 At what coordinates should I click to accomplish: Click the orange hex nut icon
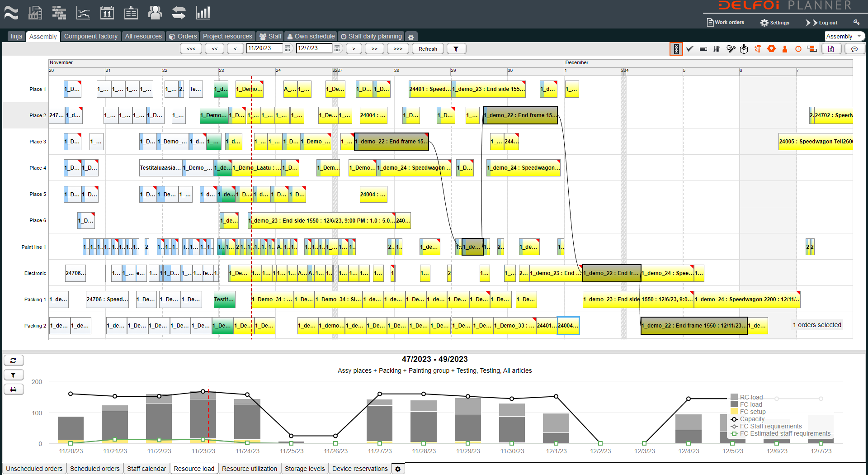point(771,49)
